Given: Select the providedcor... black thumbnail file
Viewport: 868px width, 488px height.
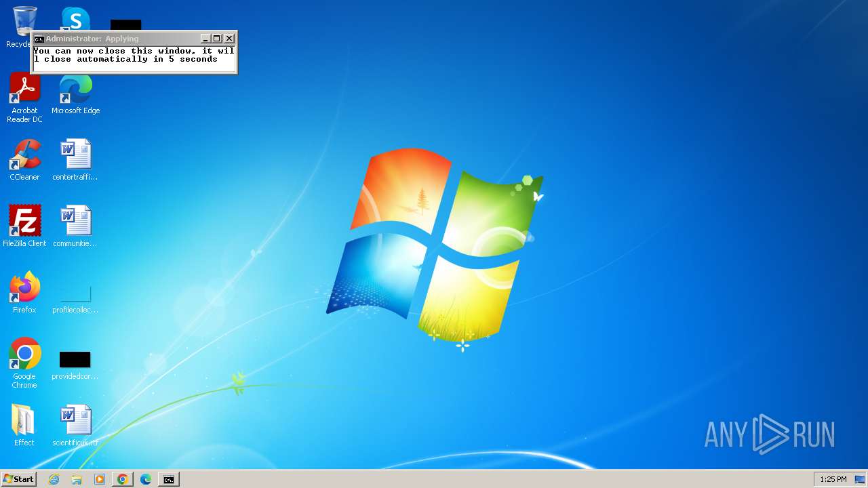Looking at the screenshot, I should tap(75, 365).
